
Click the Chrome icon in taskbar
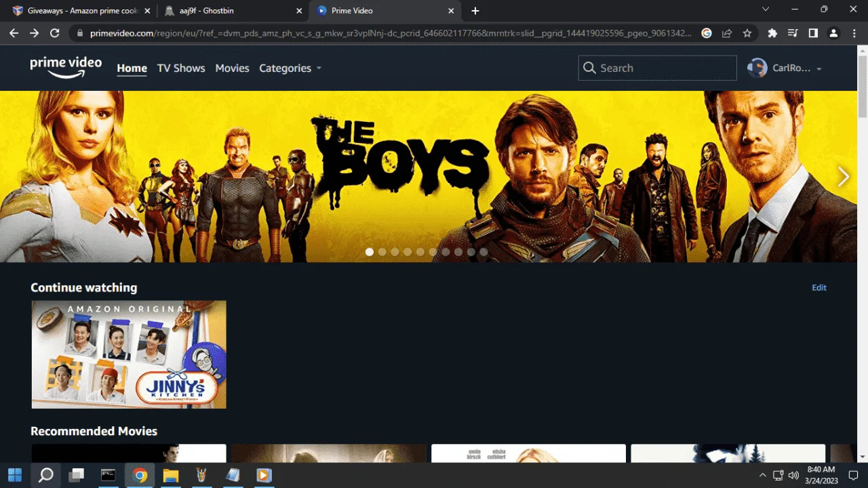click(140, 475)
